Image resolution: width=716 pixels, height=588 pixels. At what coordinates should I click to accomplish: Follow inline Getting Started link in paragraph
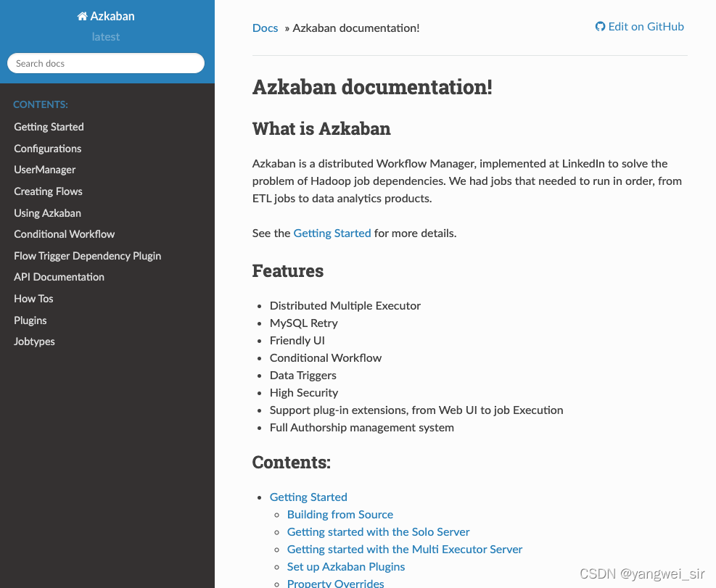point(332,233)
